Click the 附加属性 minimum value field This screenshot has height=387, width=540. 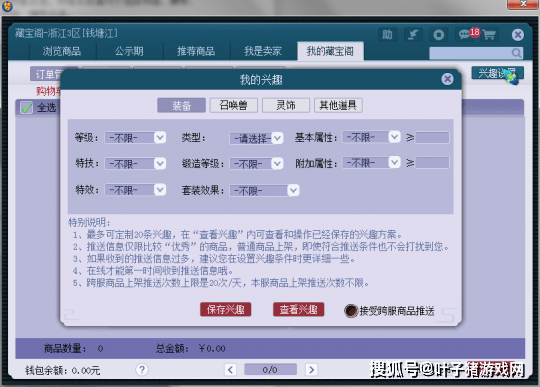[x=432, y=163]
